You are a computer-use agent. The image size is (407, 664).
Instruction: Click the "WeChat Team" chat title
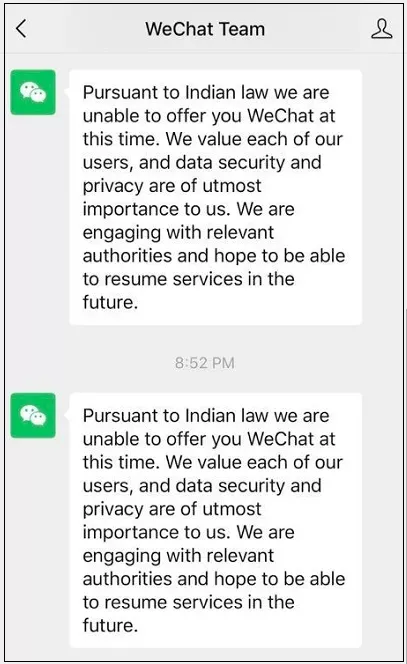(x=205, y=29)
